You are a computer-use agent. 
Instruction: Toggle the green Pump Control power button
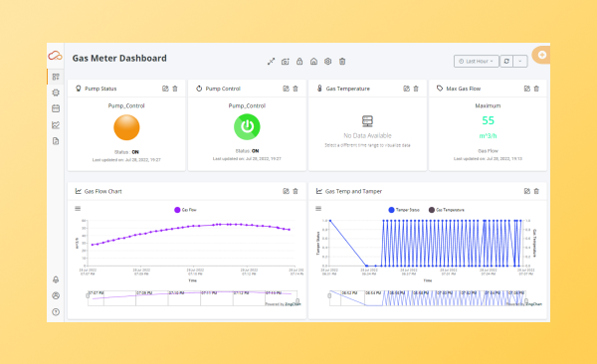click(247, 126)
